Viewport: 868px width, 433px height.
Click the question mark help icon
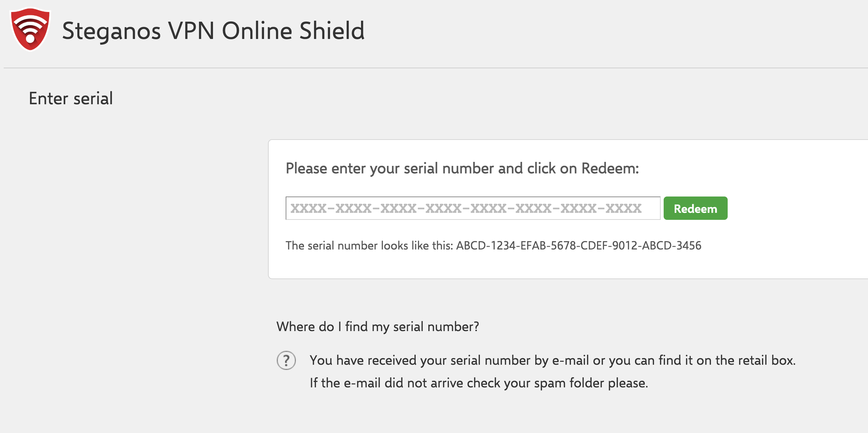286,360
